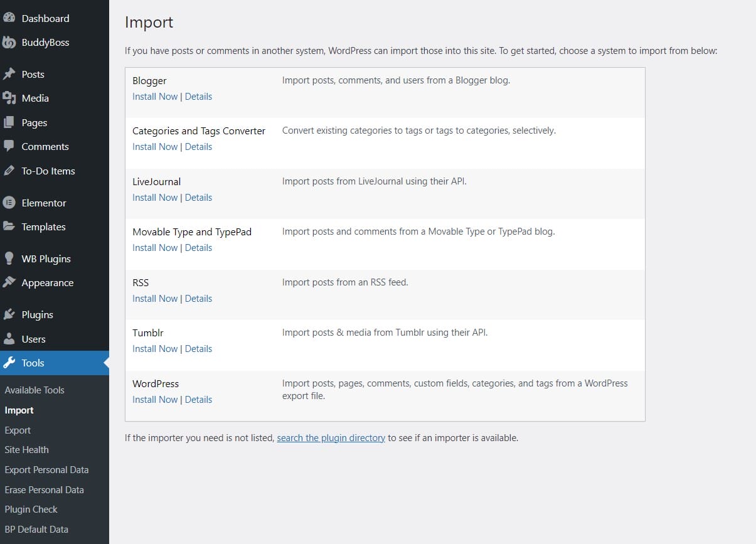Image resolution: width=756 pixels, height=544 pixels.
Task: Open the Templates menu item
Action: click(x=43, y=227)
